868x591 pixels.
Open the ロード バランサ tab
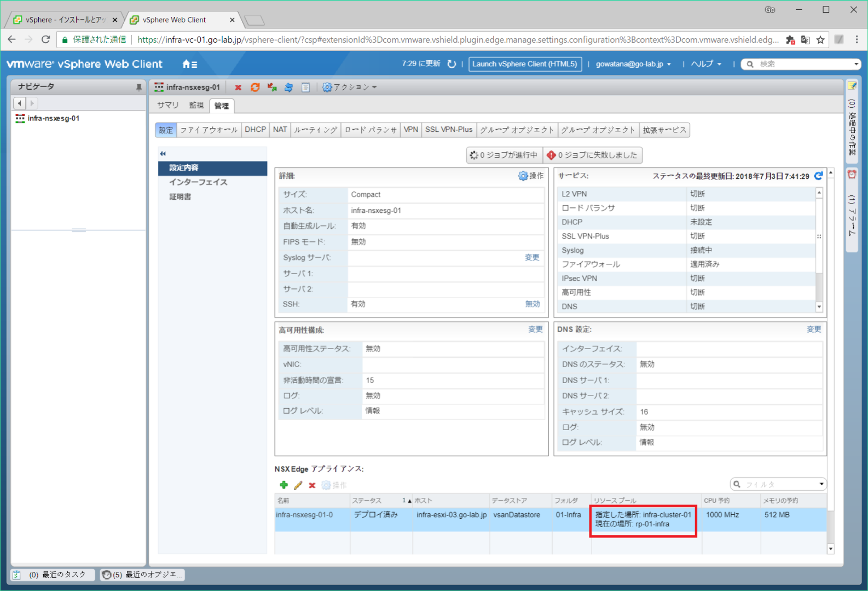371,130
